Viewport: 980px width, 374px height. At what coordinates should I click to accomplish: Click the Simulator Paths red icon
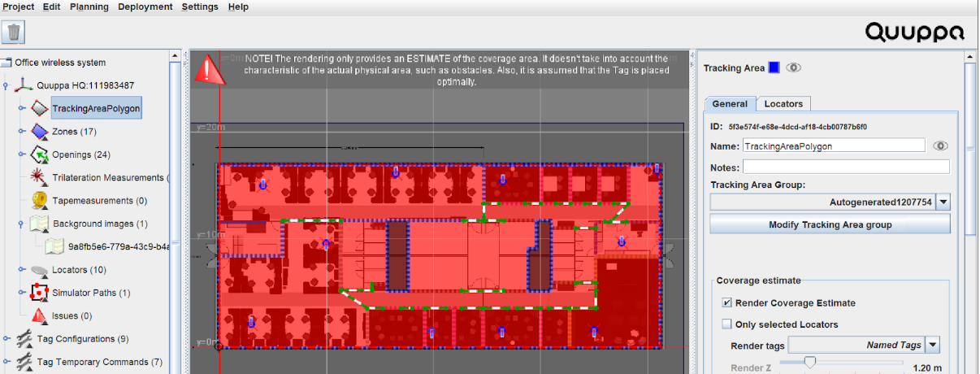(x=40, y=292)
